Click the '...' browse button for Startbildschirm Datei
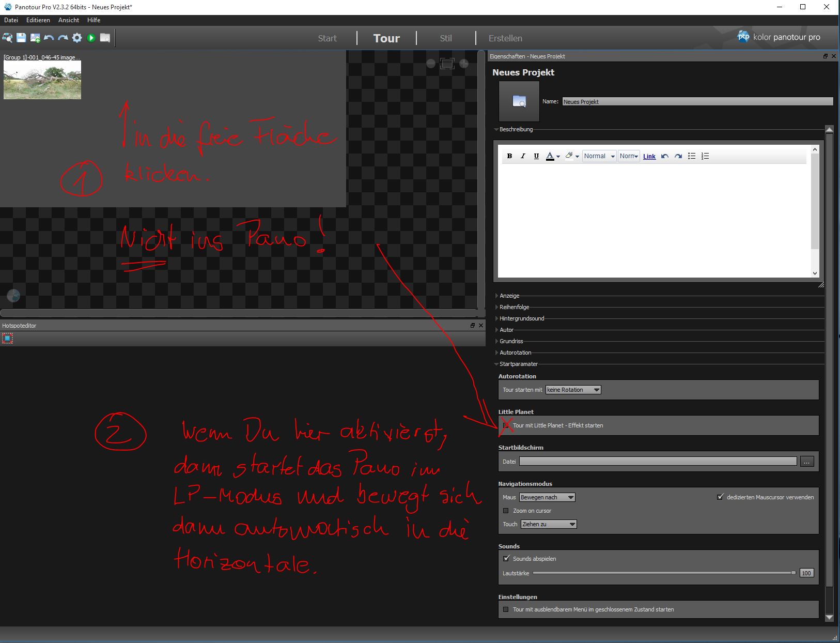This screenshot has width=840, height=643. 806,462
